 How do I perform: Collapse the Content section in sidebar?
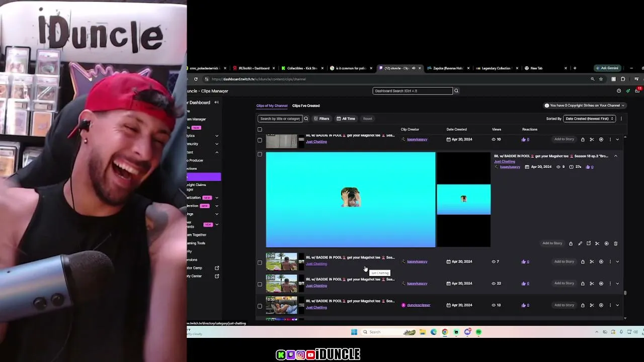point(217,152)
